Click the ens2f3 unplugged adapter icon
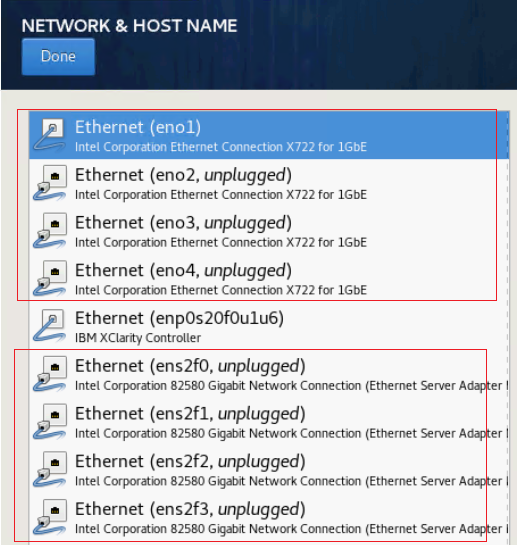The height and width of the screenshot is (545, 517). [50, 516]
